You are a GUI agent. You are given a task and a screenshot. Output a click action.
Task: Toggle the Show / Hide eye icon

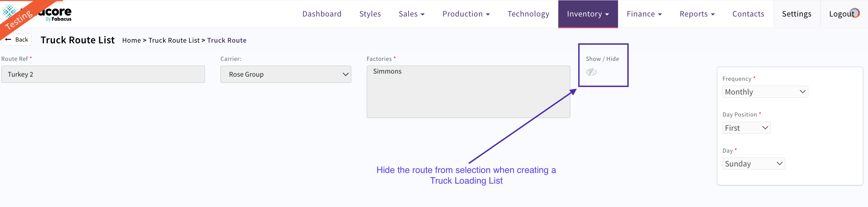[591, 72]
